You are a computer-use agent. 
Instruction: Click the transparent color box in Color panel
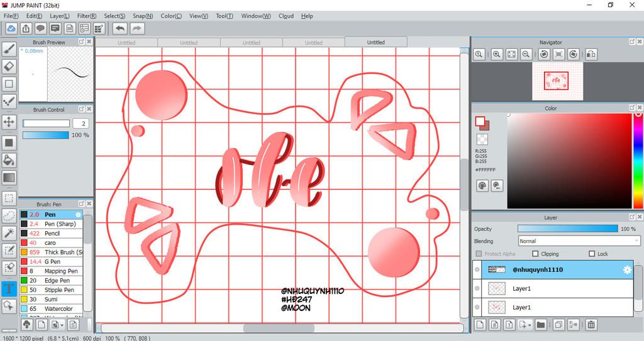(482, 139)
